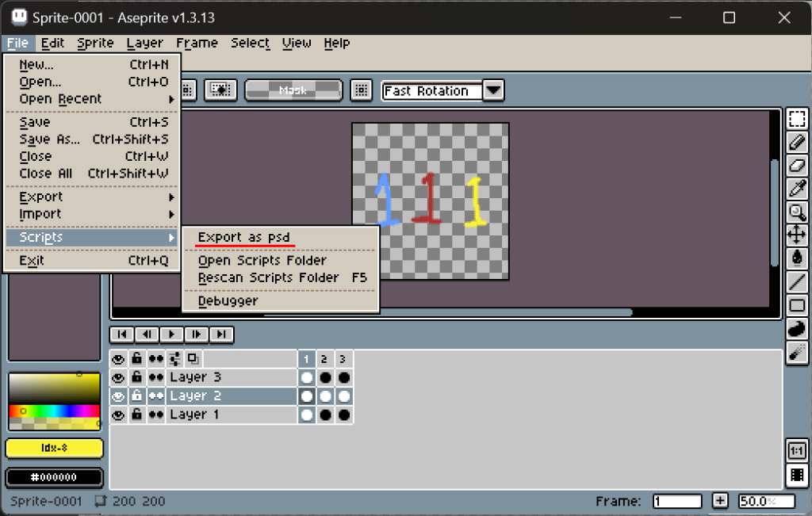Screen dimensions: 812x516
Task: Toggle continuous cels on Layer 2
Action: pyautogui.click(x=156, y=396)
